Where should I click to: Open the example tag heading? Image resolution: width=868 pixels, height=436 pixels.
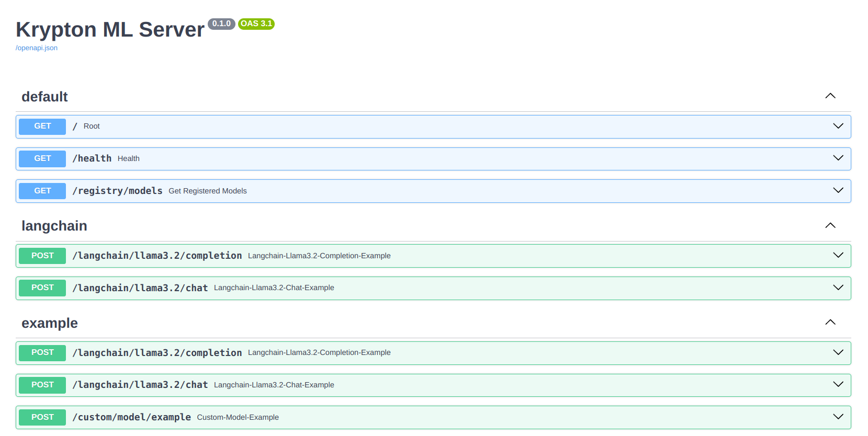click(50, 323)
